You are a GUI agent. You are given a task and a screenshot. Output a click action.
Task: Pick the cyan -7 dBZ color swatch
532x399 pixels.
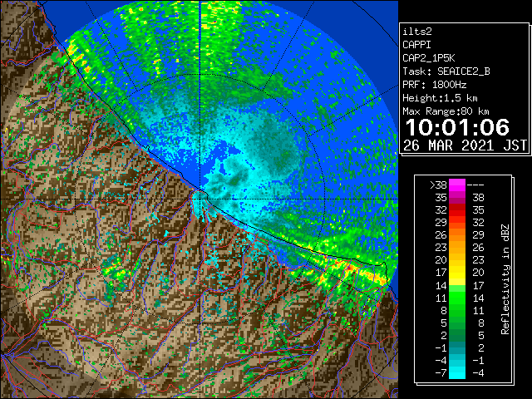tap(457, 372)
